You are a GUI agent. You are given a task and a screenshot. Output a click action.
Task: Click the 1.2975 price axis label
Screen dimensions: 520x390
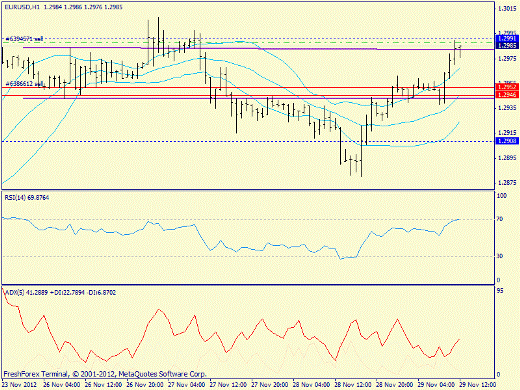click(507, 59)
